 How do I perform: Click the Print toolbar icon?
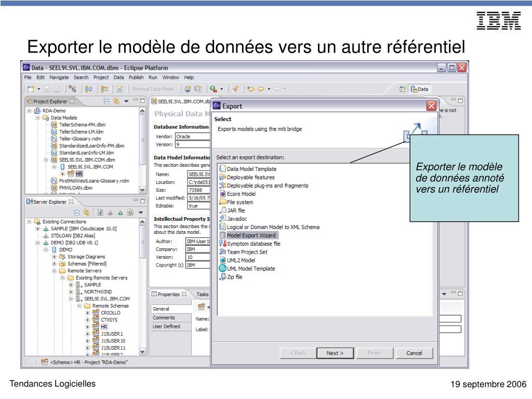coord(57,89)
